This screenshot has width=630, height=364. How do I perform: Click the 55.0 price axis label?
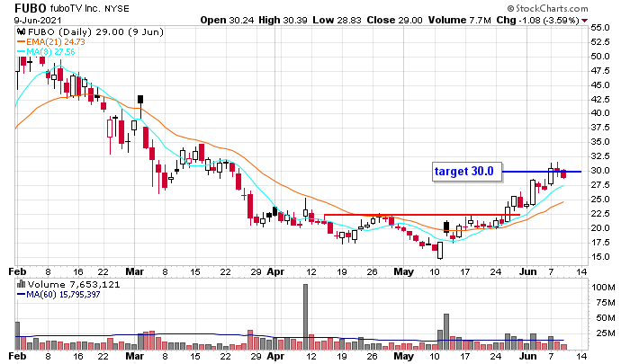[600, 28]
